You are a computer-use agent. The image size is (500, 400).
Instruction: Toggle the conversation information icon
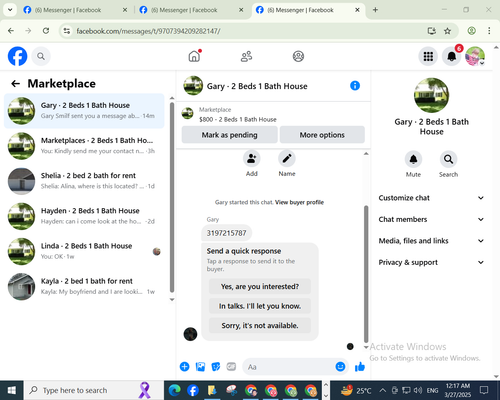point(355,86)
